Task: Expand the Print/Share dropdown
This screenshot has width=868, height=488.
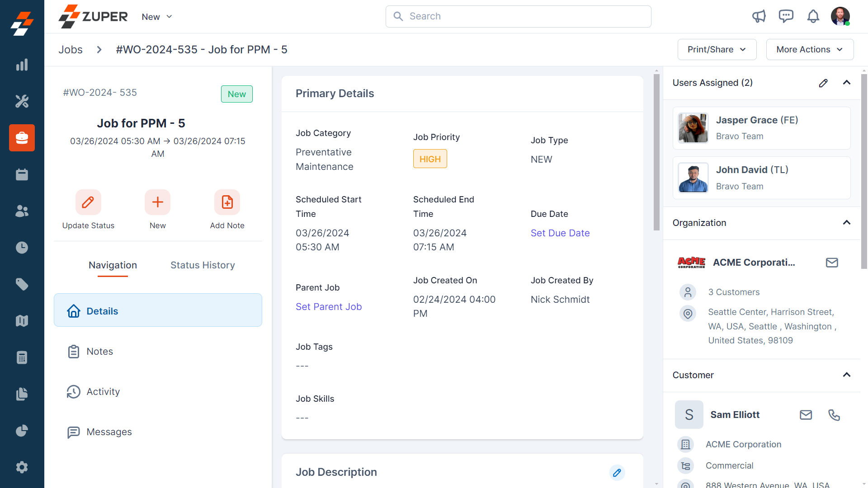Action: tap(717, 49)
